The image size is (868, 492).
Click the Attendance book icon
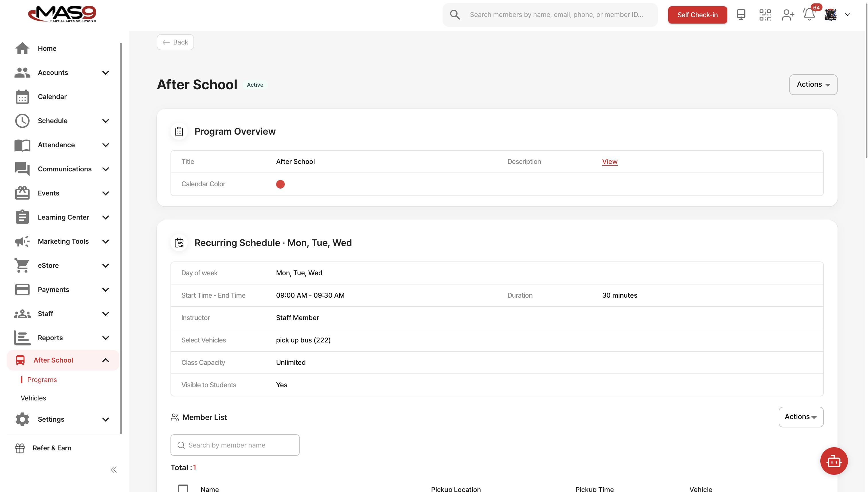pyautogui.click(x=22, y=145)
